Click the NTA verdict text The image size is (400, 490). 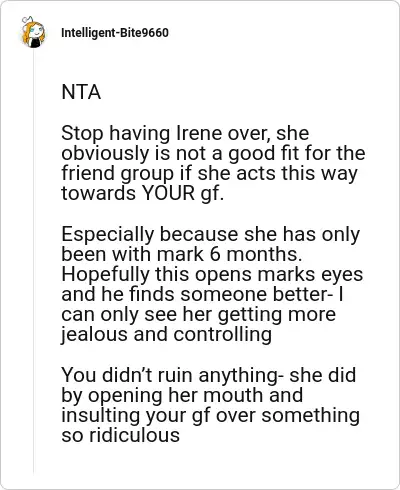coord(81,92)
